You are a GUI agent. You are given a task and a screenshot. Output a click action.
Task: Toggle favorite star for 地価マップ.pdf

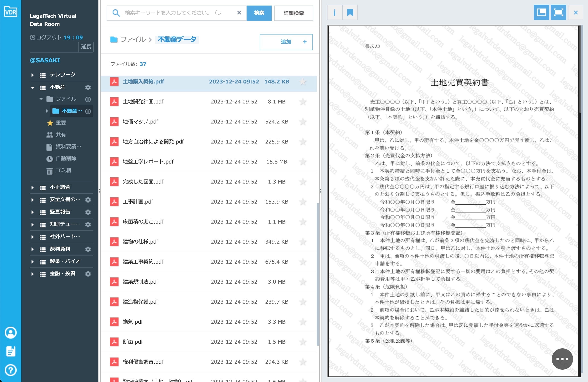pyautogui.click(x=303, y=122)
